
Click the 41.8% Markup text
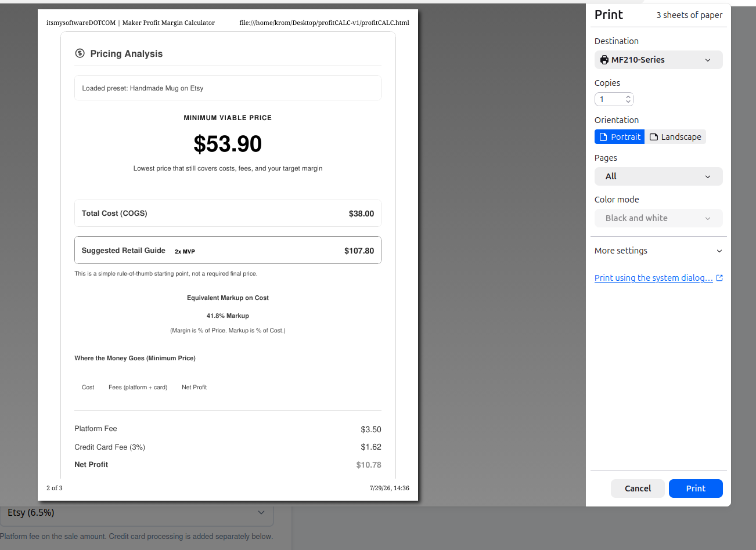(x=228, y=316)
